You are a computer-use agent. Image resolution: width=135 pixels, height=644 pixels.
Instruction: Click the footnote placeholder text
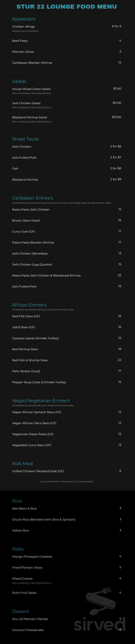click(67, 481)
